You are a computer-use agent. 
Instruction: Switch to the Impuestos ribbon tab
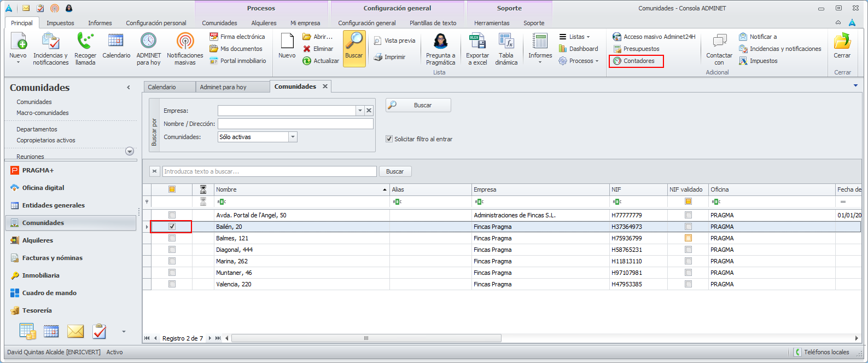tap(60, 23)
